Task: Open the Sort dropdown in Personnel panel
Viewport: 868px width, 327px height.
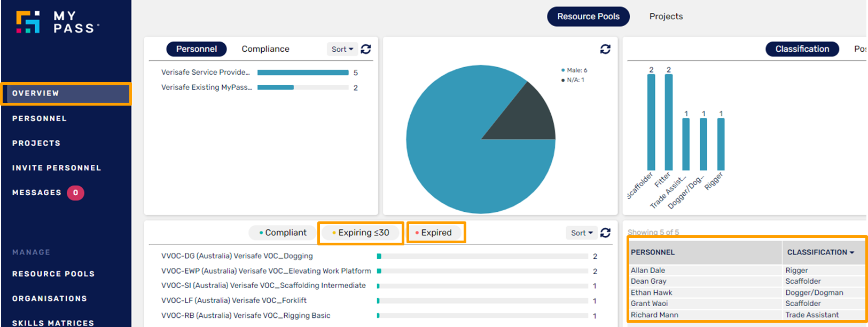Action: pyautogui.click(x=342, y=49)
